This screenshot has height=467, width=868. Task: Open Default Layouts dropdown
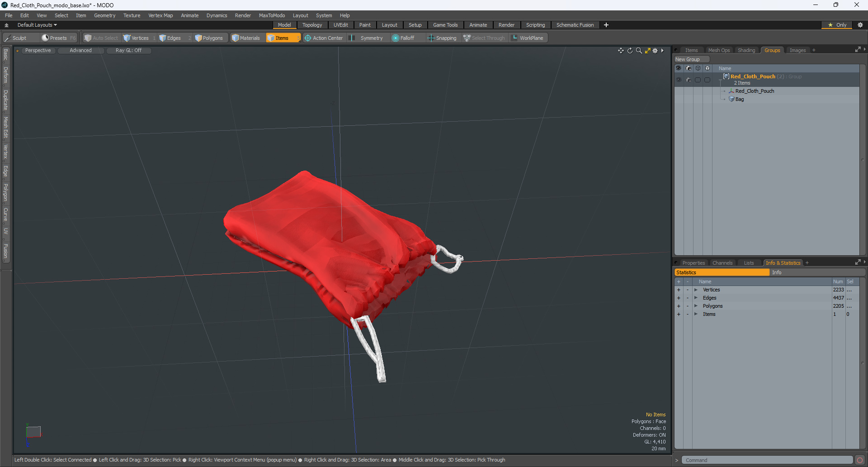point(37,25)
